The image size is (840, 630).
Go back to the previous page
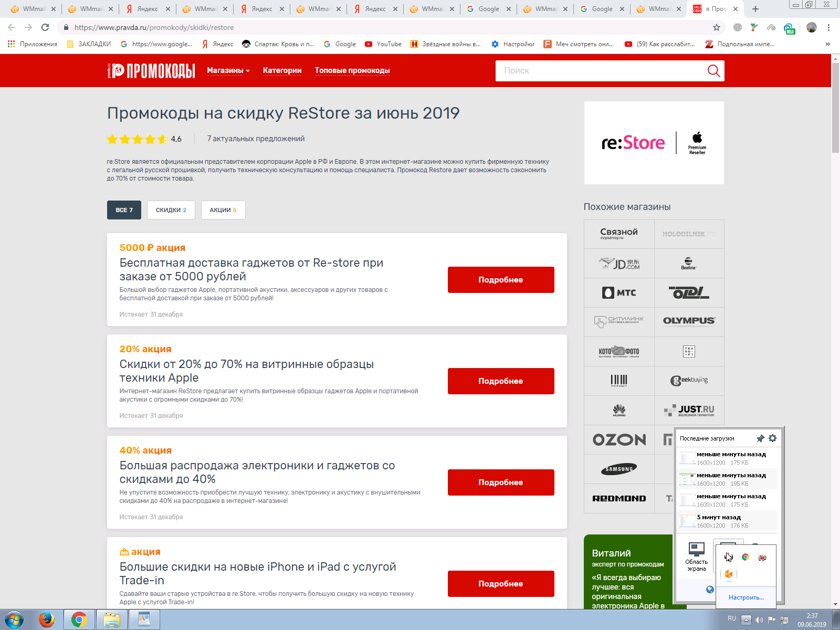coord(12,27)
